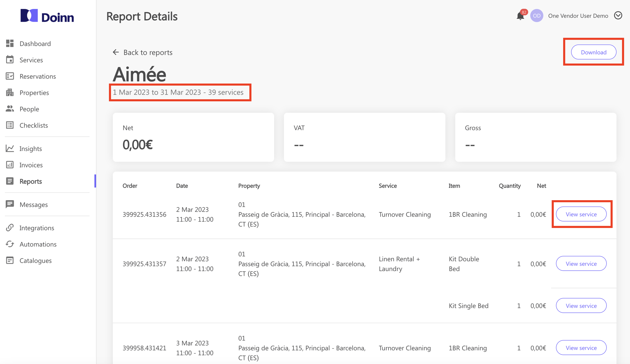This screenshot has width=630, height=364.
Task: Click the Automations sync arrows icon
Action: 10,244
